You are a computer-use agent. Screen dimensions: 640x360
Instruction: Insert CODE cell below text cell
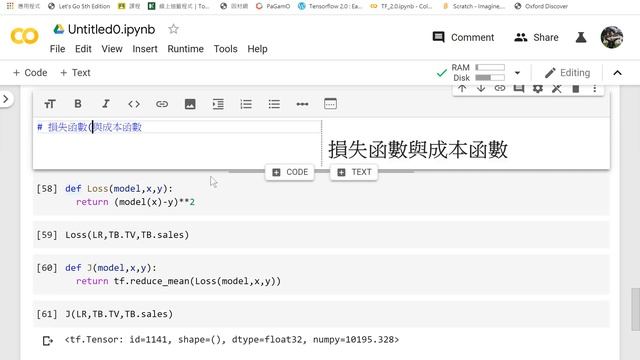pyautogui.click(x=290, y=172)
